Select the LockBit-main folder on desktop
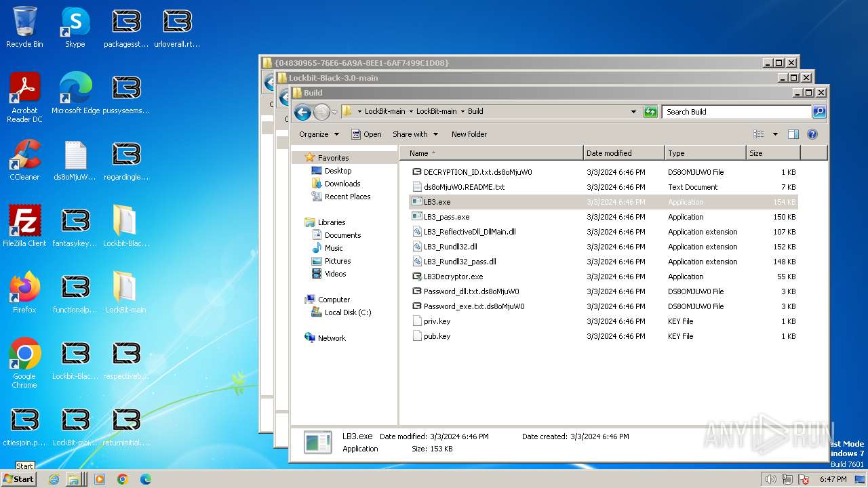The image size is (868, 488). [125, 293]
